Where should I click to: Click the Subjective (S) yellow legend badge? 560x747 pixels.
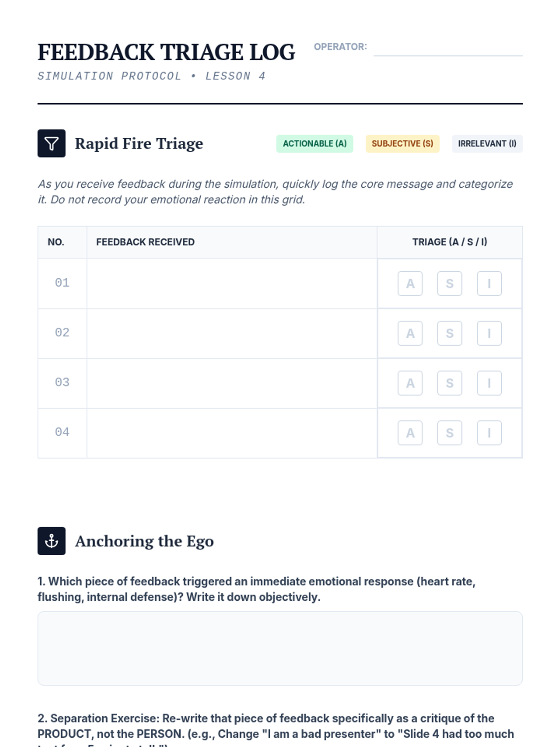(402, 144)
